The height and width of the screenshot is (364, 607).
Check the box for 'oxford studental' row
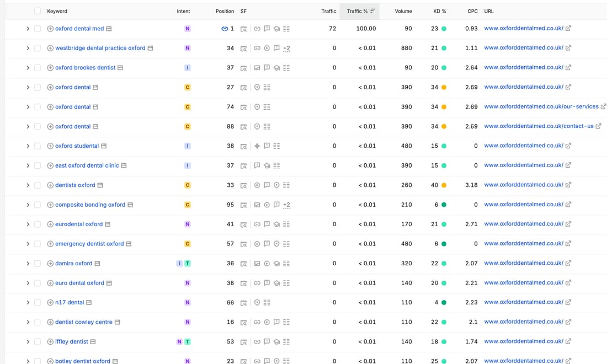click(x=37, y=146)
